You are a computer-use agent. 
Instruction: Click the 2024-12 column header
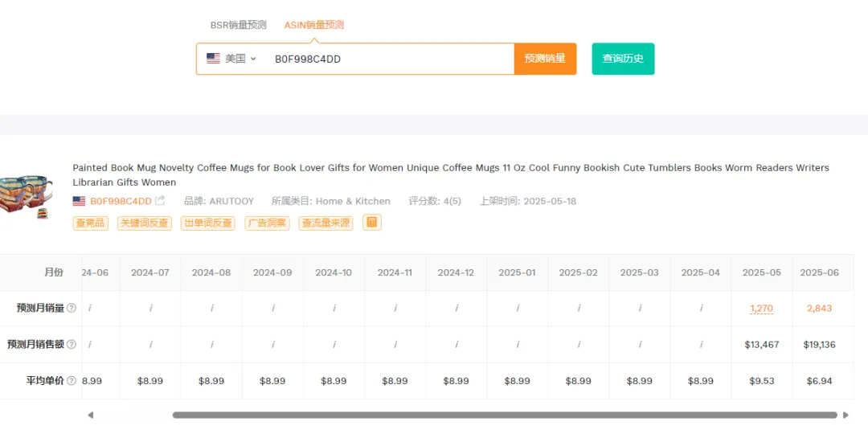point(456,272)
